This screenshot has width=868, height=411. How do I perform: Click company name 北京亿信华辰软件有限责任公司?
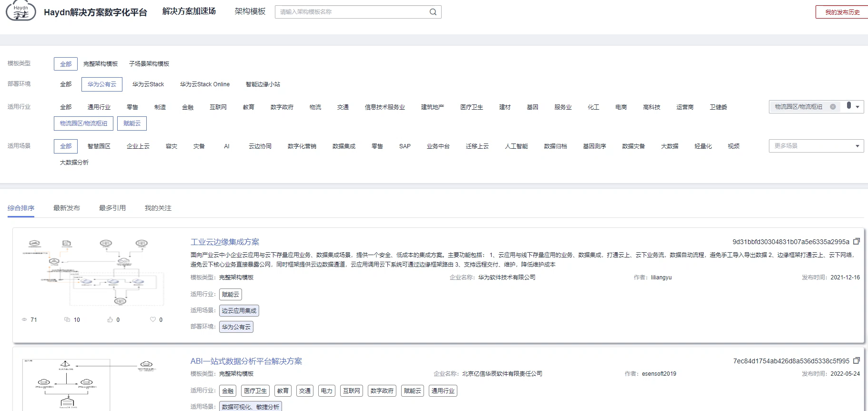pyautogui.click(x=502, y=374)
